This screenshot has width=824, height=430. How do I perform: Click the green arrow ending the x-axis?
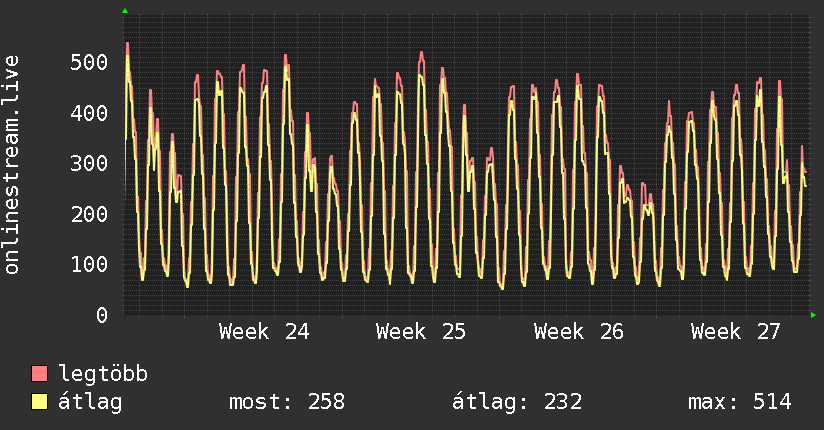(813, 315)
